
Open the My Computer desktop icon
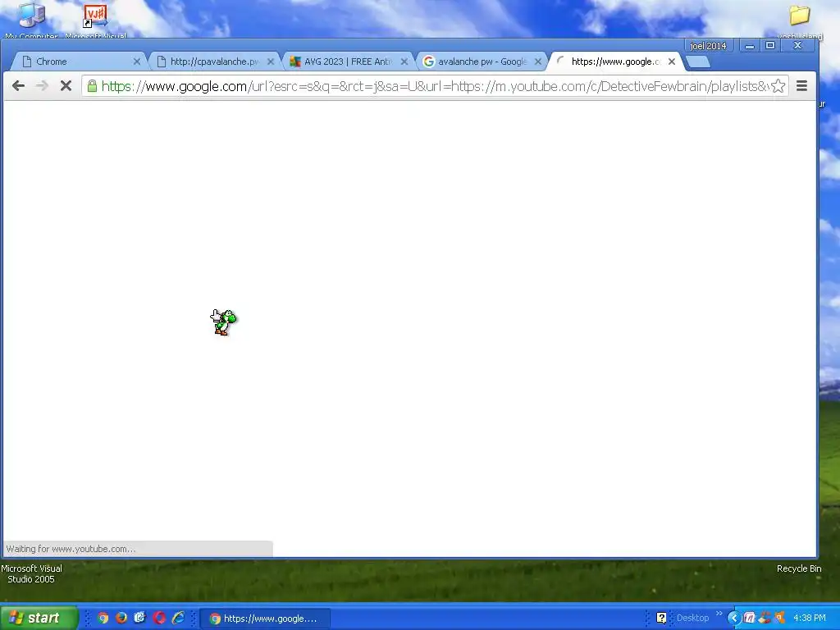tap(32, 20)
